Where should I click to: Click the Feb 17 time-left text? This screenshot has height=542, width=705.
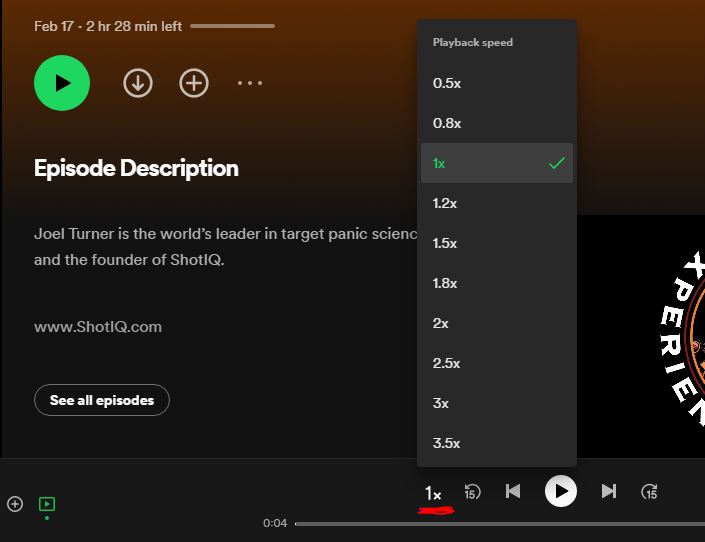108,26
